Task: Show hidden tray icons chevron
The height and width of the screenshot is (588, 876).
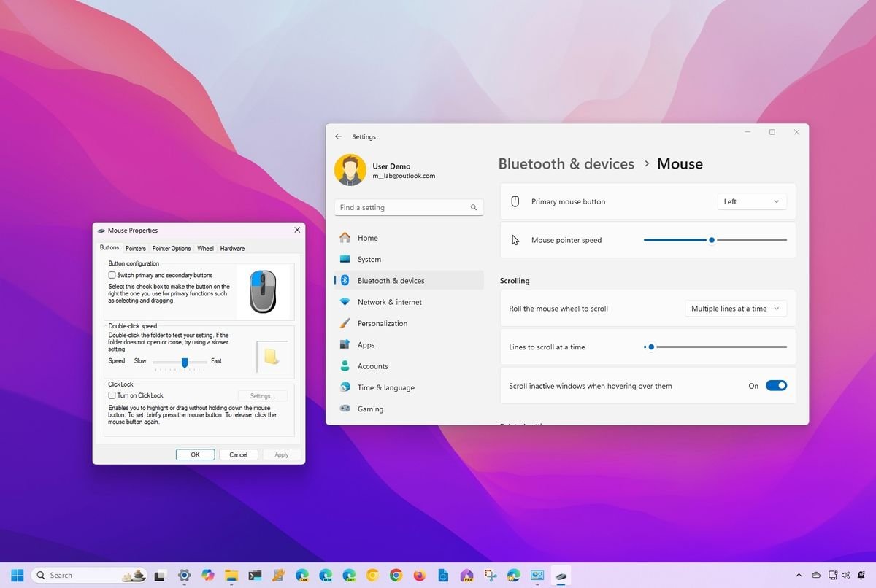Action: [799, 575]
